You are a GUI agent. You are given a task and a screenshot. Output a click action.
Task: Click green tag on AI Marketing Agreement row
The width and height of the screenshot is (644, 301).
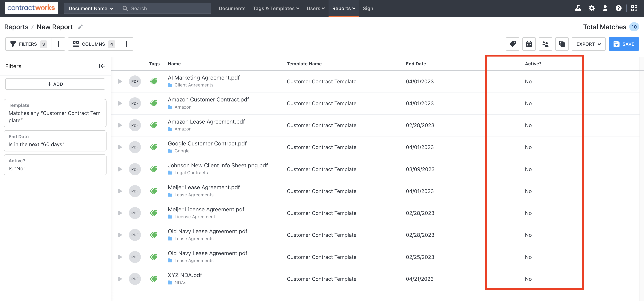pos(154,81)
